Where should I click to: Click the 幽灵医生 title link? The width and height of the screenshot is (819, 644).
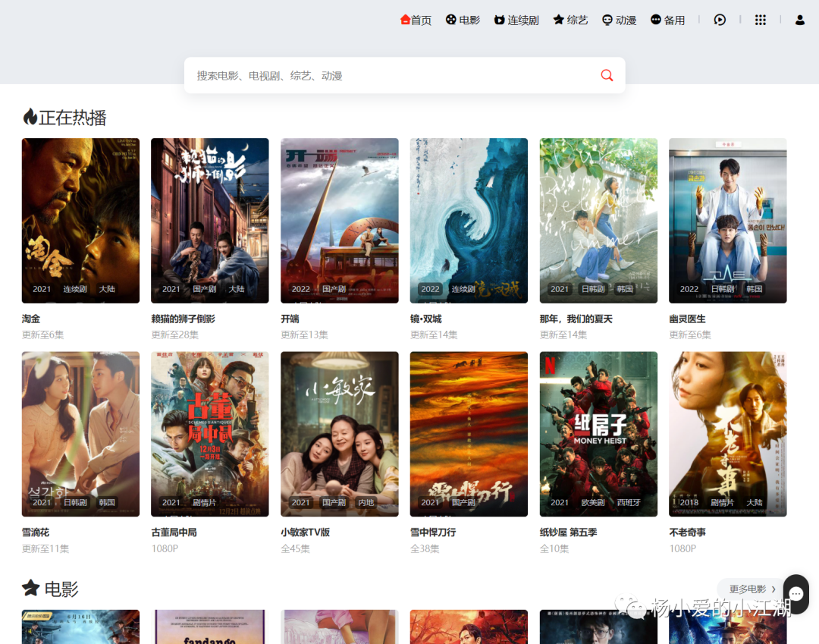coord(687,319)
